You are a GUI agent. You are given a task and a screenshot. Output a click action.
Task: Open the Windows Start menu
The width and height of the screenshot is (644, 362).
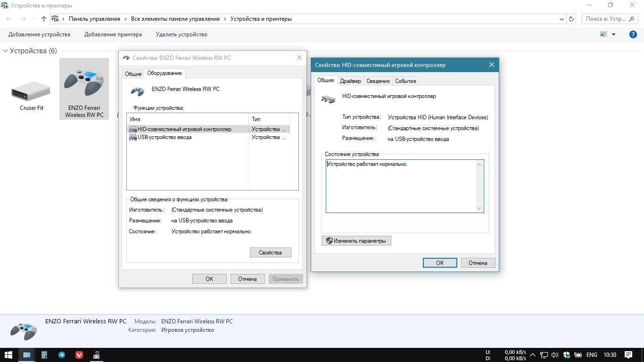pyautogui.click(x=8, y=355)
